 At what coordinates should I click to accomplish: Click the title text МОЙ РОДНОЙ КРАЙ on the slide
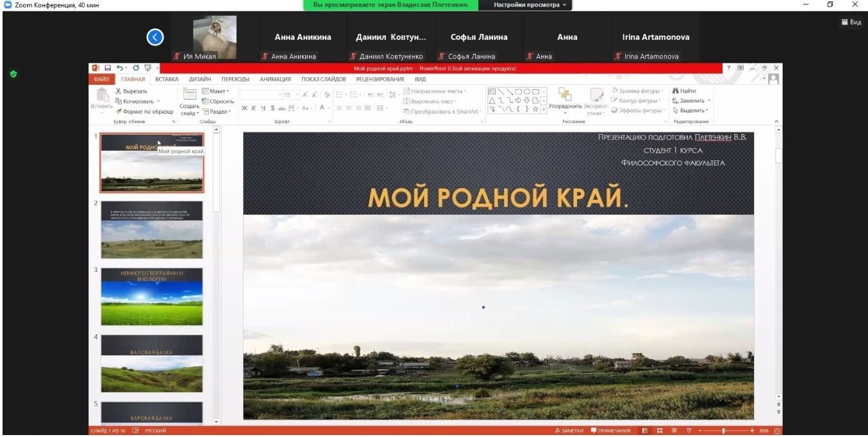(498, 198)
